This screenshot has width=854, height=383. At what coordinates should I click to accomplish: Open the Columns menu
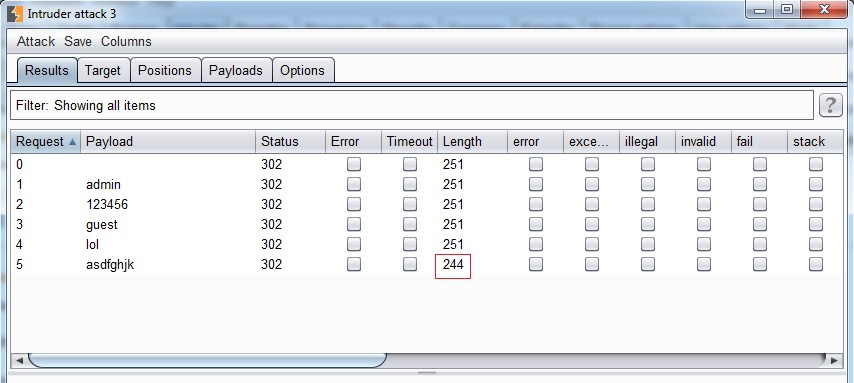(126, 41)
